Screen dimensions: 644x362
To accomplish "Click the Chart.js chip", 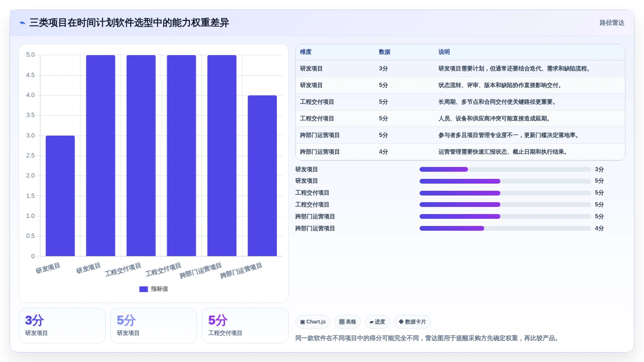I will [313, 322].
